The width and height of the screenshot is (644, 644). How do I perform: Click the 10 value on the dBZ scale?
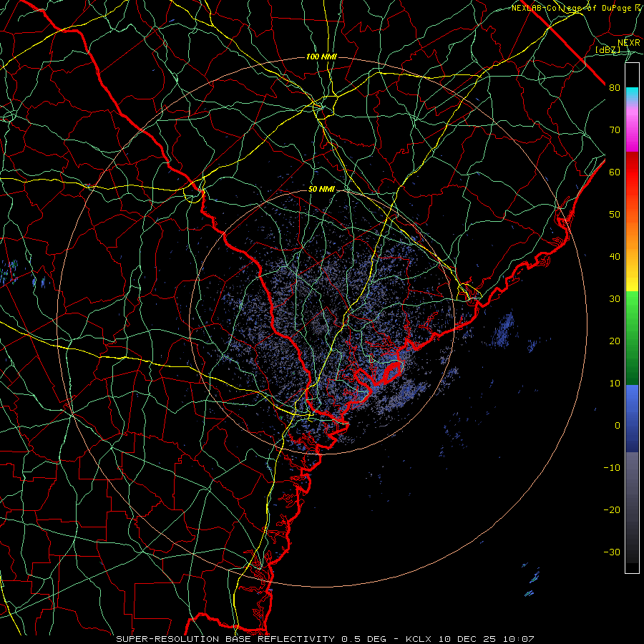tap(615, 384)
